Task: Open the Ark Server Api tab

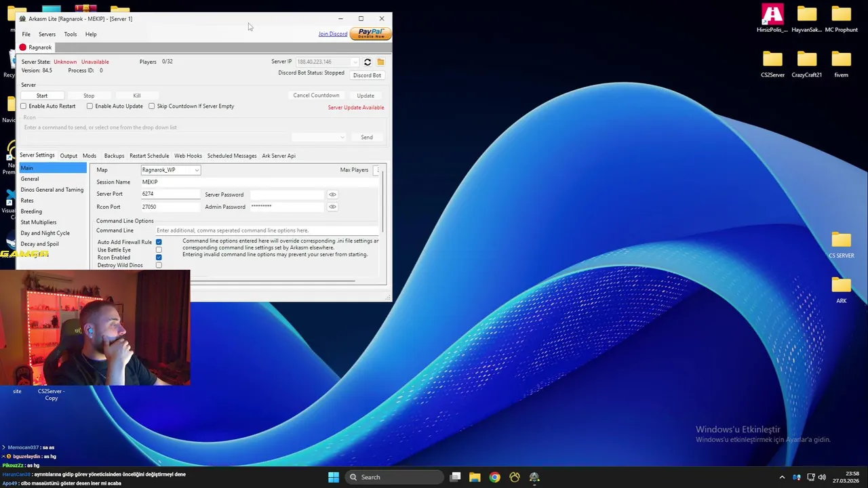Action: point(279,156)
